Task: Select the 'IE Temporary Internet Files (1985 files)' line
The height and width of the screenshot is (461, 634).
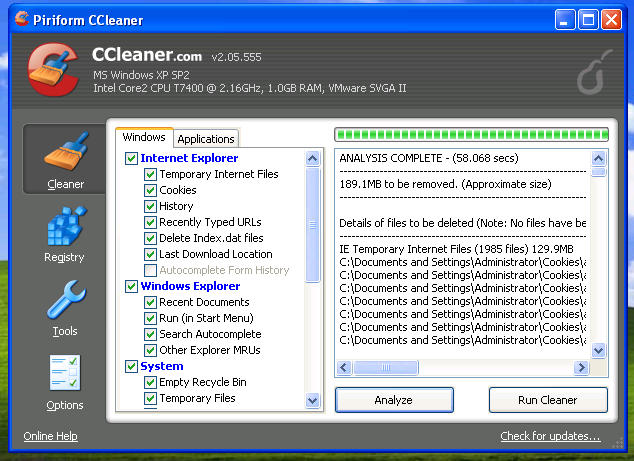Action: coord(456,249)
